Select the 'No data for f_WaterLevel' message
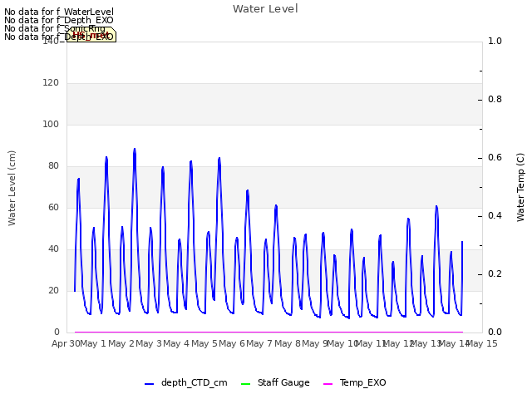532x399 pixels. coord(59,12)
